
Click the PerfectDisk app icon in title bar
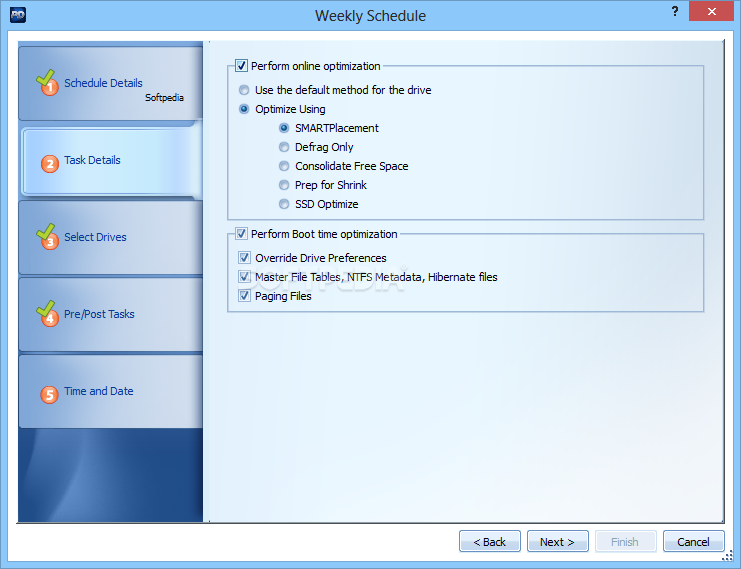tap(18, 15)
